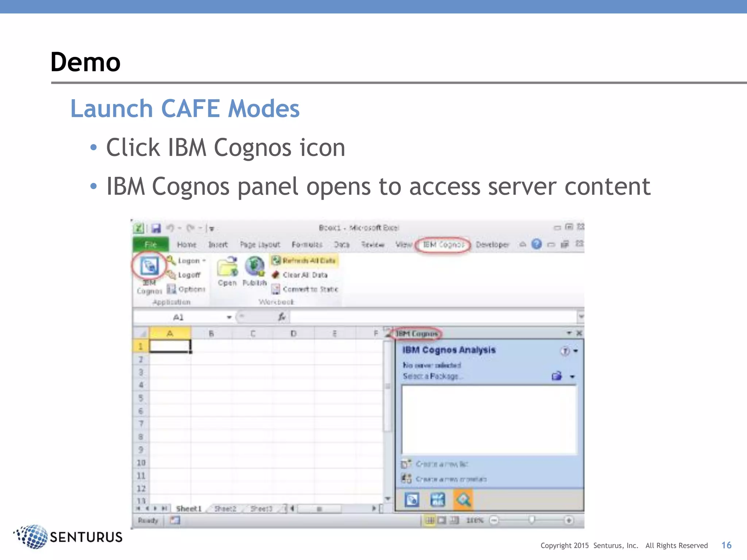Click Create a new crosstab link
The width and height of the screenshot is (747, 560).
click(451, 479)
